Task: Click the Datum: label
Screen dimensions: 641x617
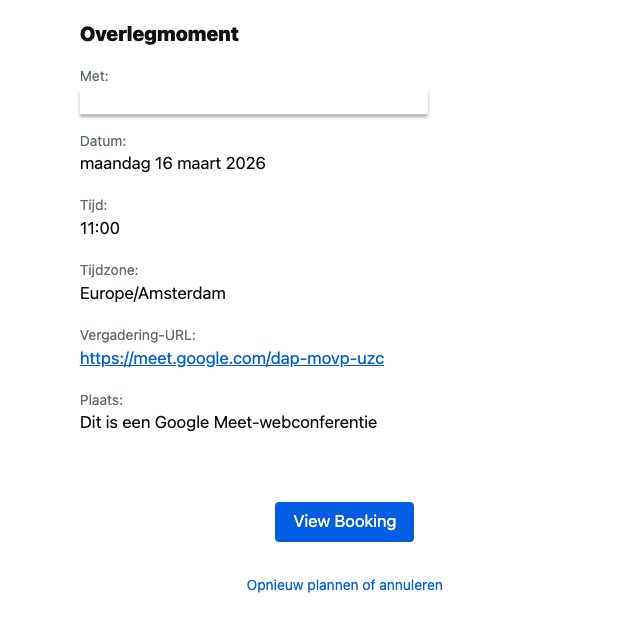Action: (x=103, y=142)
